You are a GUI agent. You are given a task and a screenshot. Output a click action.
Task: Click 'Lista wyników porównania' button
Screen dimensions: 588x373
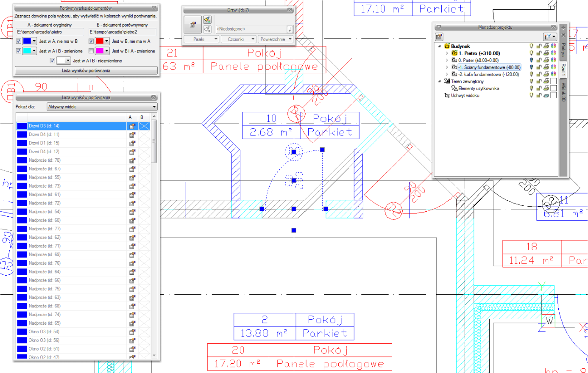coord(86,71)
